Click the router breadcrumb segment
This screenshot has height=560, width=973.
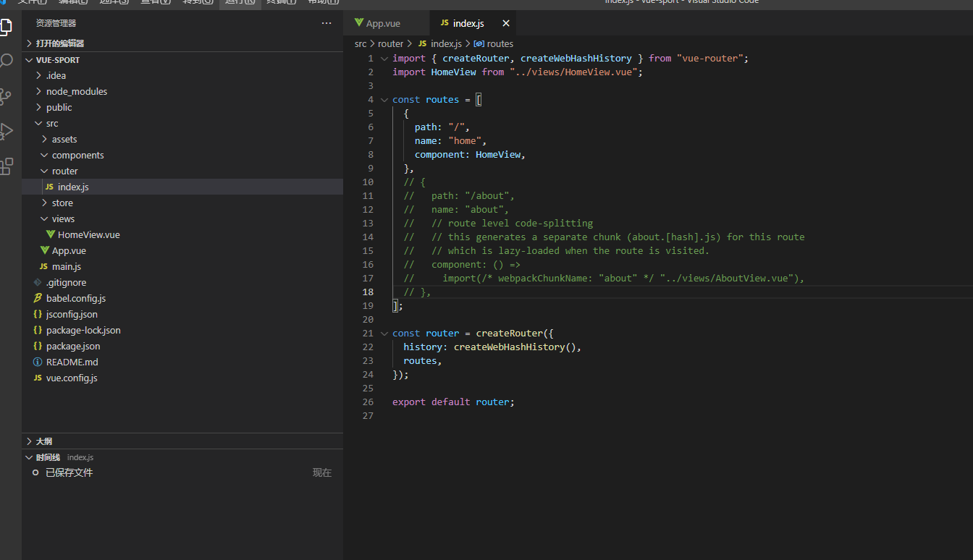(x=391, y=44)
